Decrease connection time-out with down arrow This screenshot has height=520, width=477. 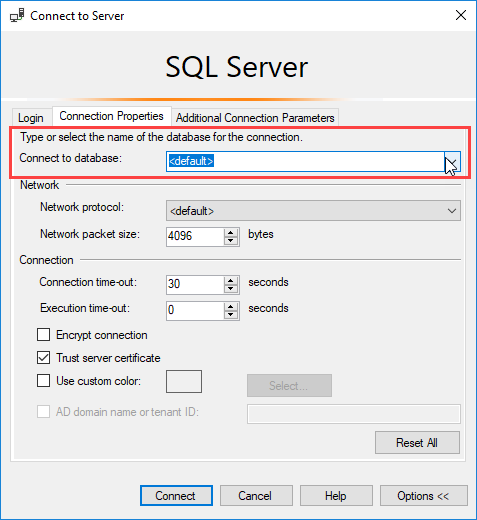coord(231,289)
